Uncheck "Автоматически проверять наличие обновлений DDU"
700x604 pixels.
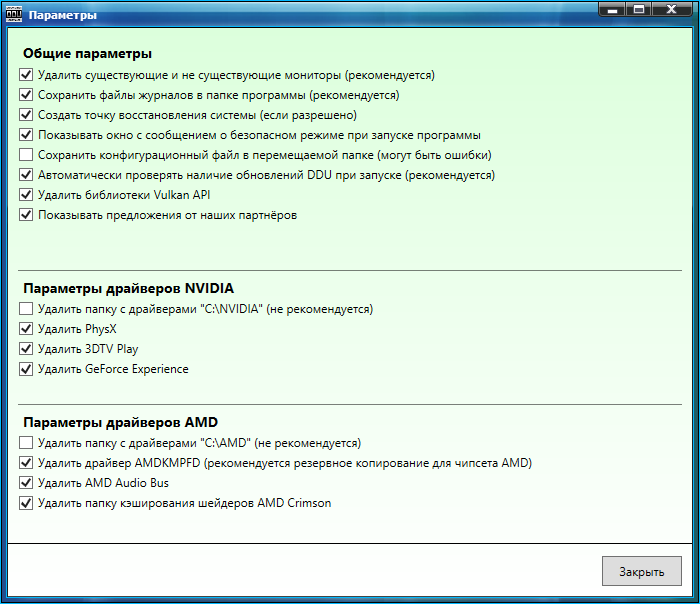pos(26,175)
